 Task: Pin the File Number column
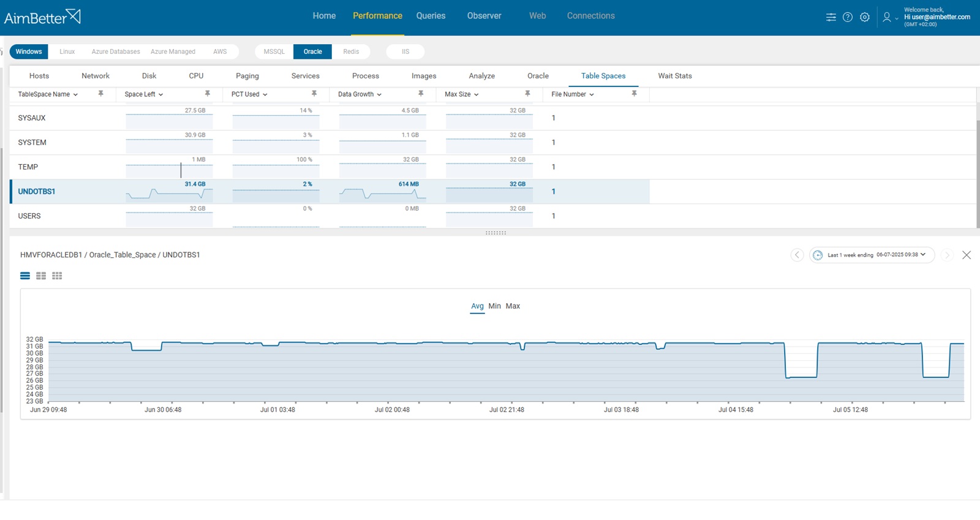[x=635, y=94]
